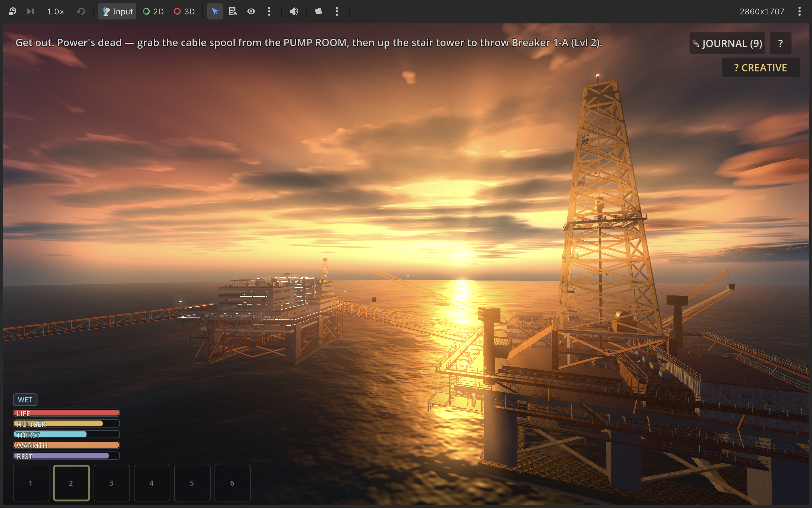Select hotbar slot 4
Viewport: 812px width, 508px height.
coord(152,483)
